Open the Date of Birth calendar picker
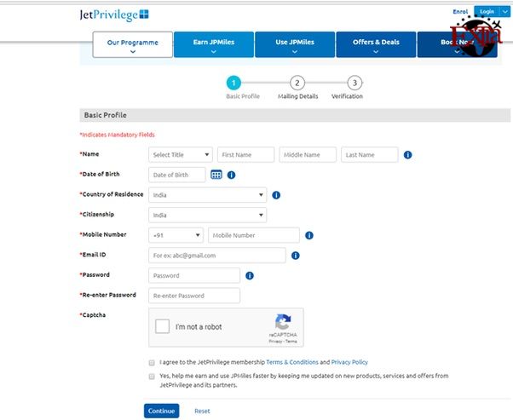513x420 pixels. click(x=216, y=175)
